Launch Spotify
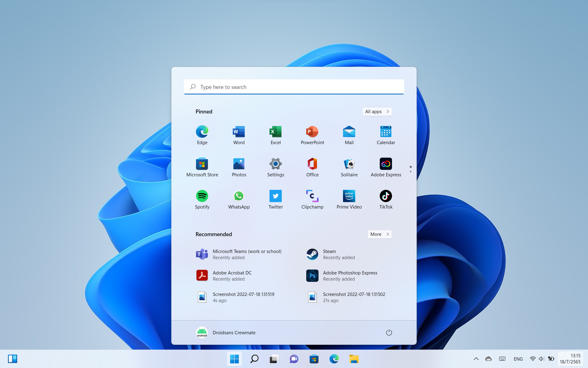This screenshot has height=368, width=588. point(202,199)
